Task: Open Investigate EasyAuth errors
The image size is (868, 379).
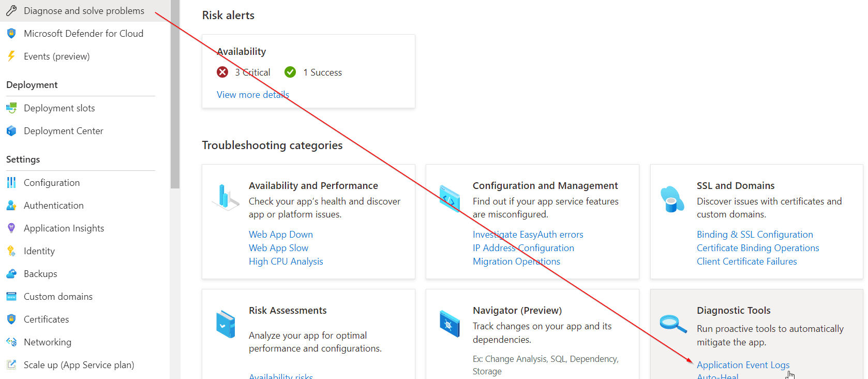Action: pos(528,234)
